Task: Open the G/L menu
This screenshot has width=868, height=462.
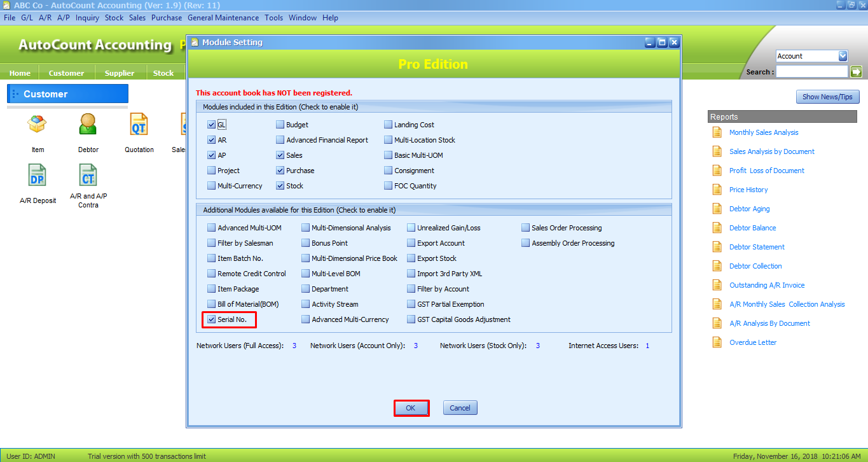Action: coord(27,18)
